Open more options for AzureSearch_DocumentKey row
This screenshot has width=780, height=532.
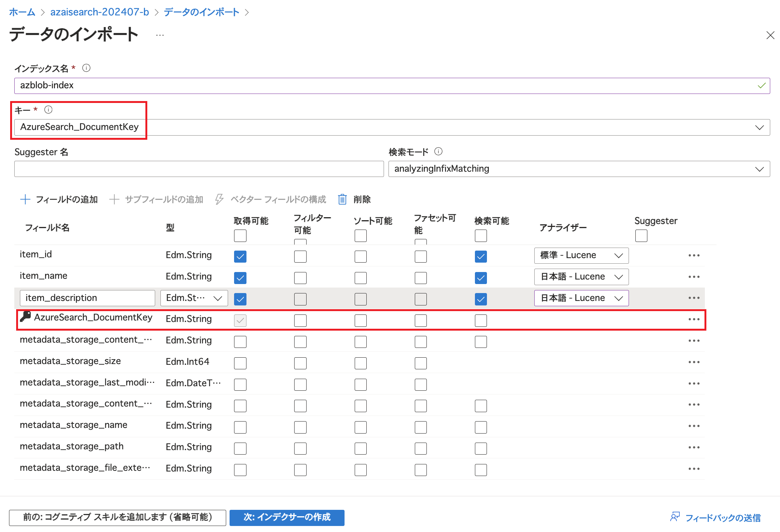point(694,319)
